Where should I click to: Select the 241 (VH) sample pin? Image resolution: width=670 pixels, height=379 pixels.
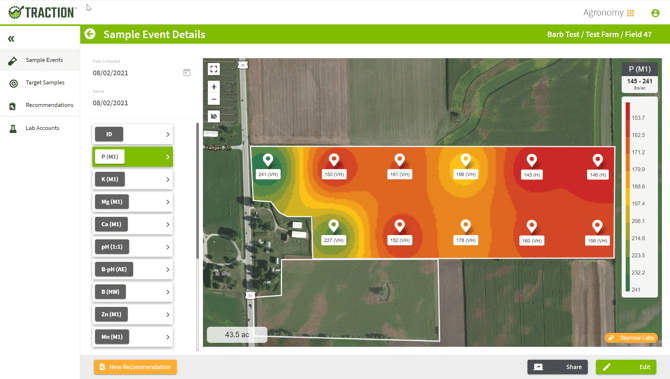(268, 160)
